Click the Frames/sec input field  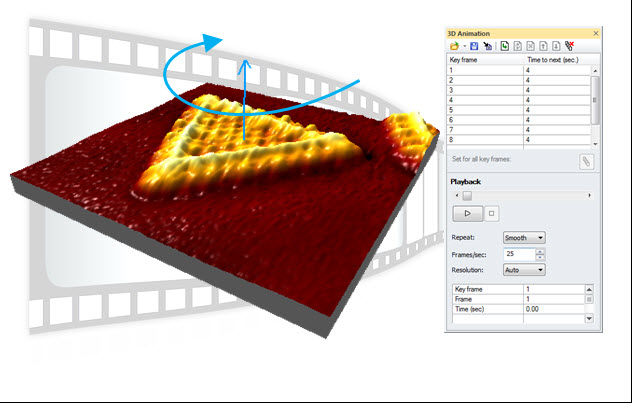(519, 254)
